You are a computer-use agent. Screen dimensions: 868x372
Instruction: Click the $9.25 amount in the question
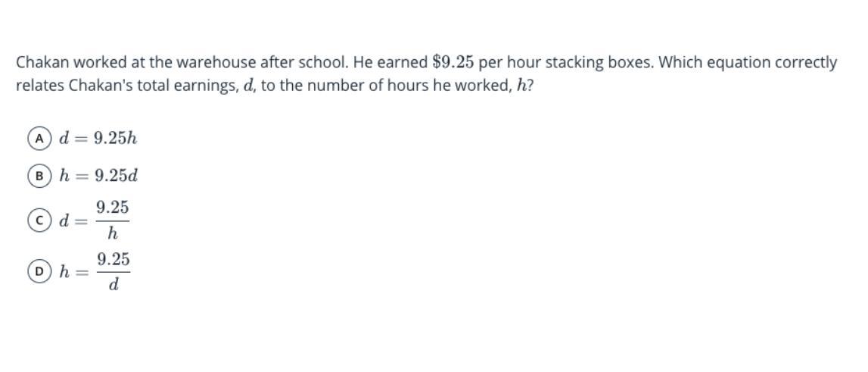pyautogui.click(x=453, y=62)
